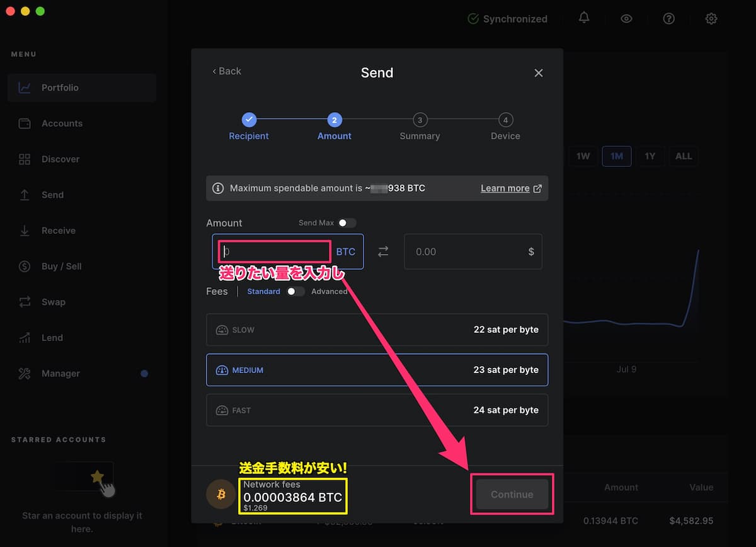Screen dimensions: 756x547
Task: Open the Manager with the notification dot
Action: tap(60, 373)
